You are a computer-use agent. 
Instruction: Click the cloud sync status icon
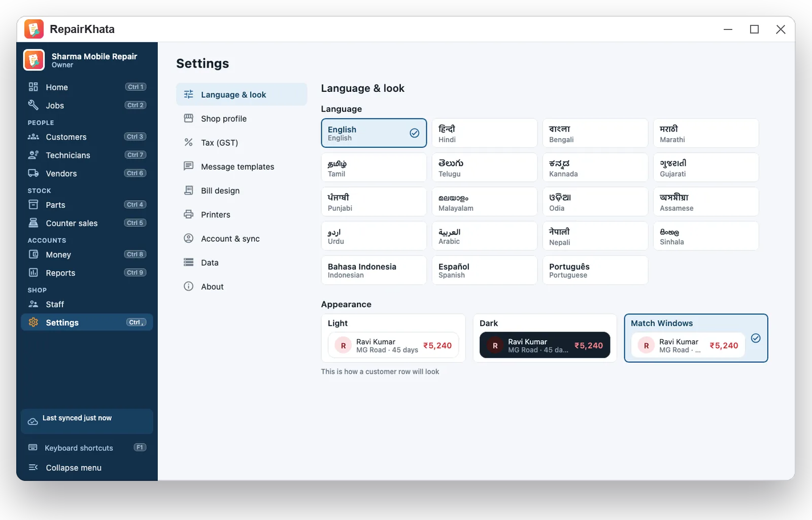click(x=33, y=421)
